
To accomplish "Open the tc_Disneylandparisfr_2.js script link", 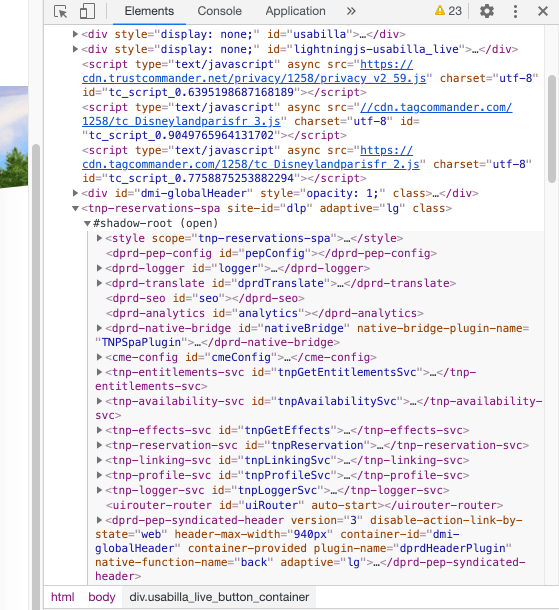I will (x=251, y=164).
